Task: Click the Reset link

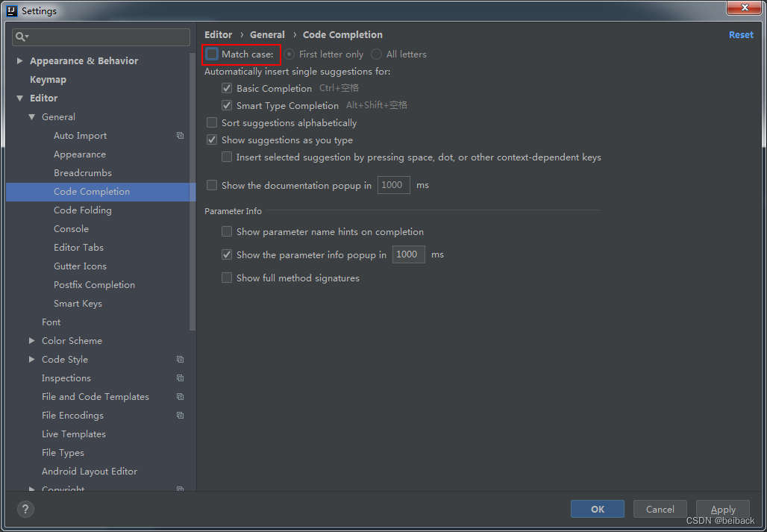Action: pyautogui.click(x=741, y=35)
